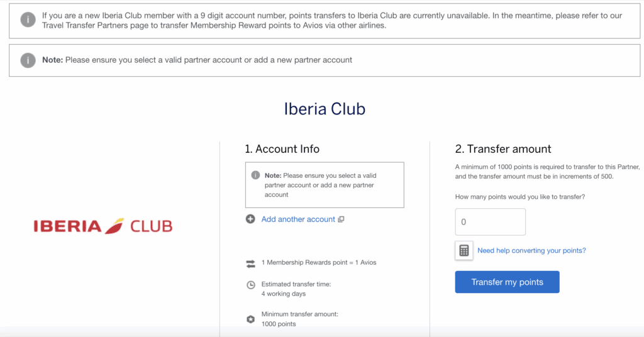Click the info icon in the full-width Note banner

28,60
